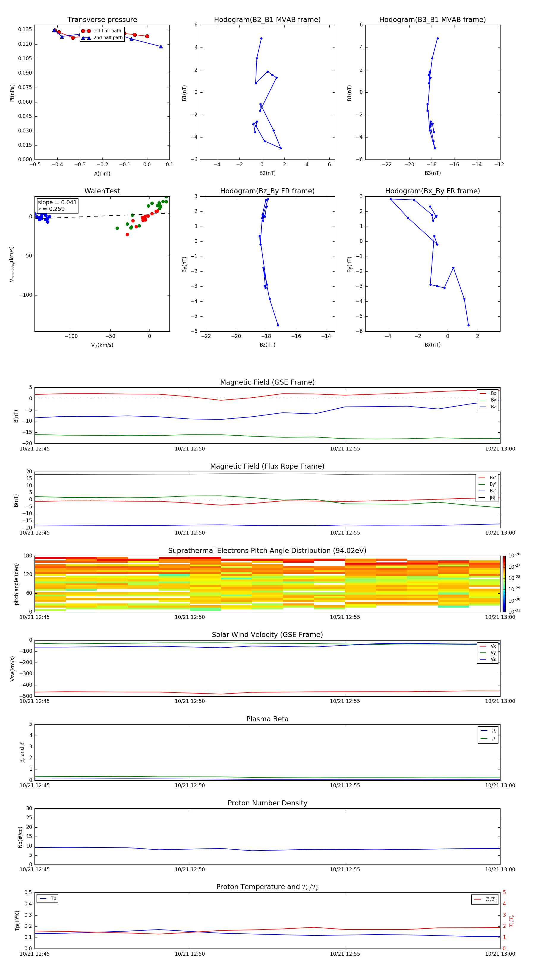Click the Te/Tp legend entry in temperature plot
This screenshot has width=535, height=980.
pos(485,899)
